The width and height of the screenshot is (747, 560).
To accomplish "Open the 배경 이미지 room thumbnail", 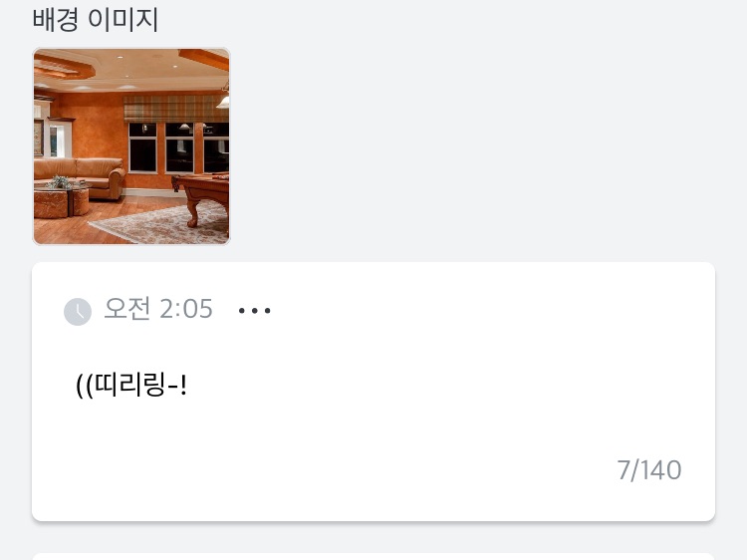I will click(131, 146).
